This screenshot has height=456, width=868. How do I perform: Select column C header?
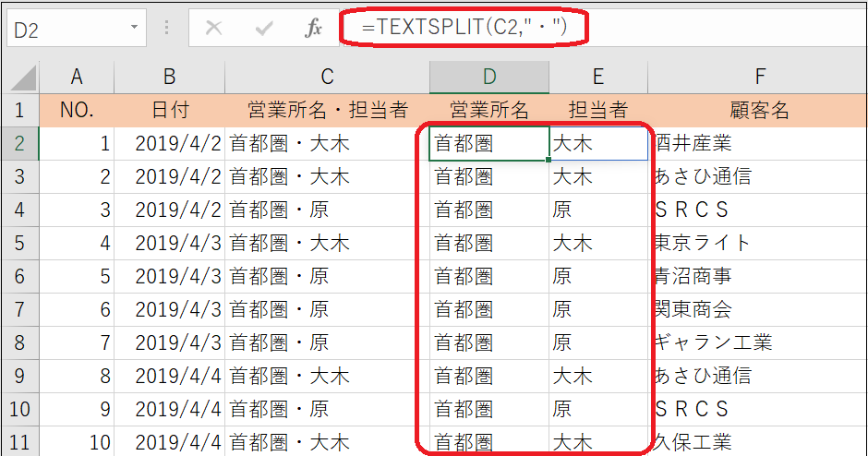[327, 78]
